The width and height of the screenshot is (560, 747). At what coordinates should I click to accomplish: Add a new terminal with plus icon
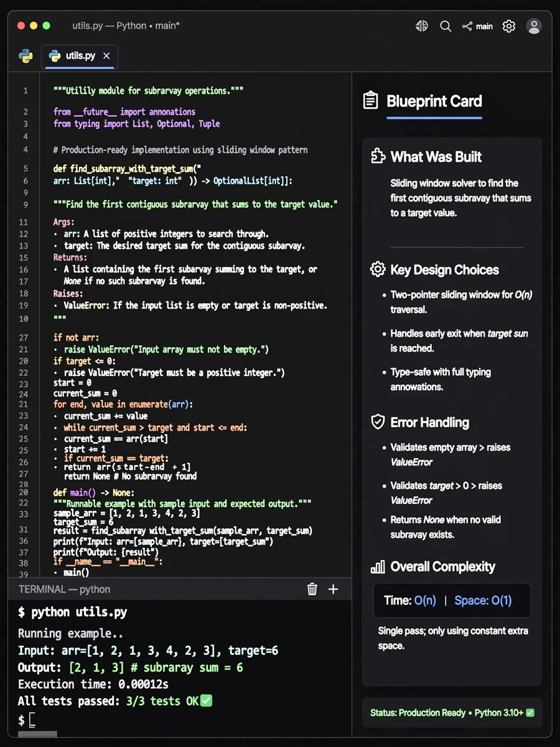(334, 589)
